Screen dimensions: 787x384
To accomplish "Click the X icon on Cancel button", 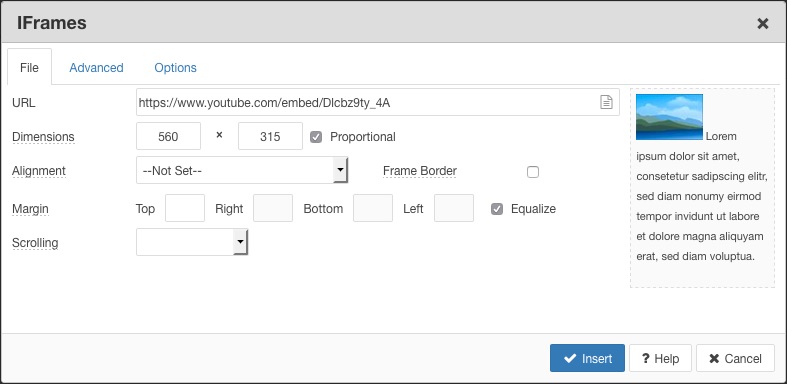I will (714, 358).
